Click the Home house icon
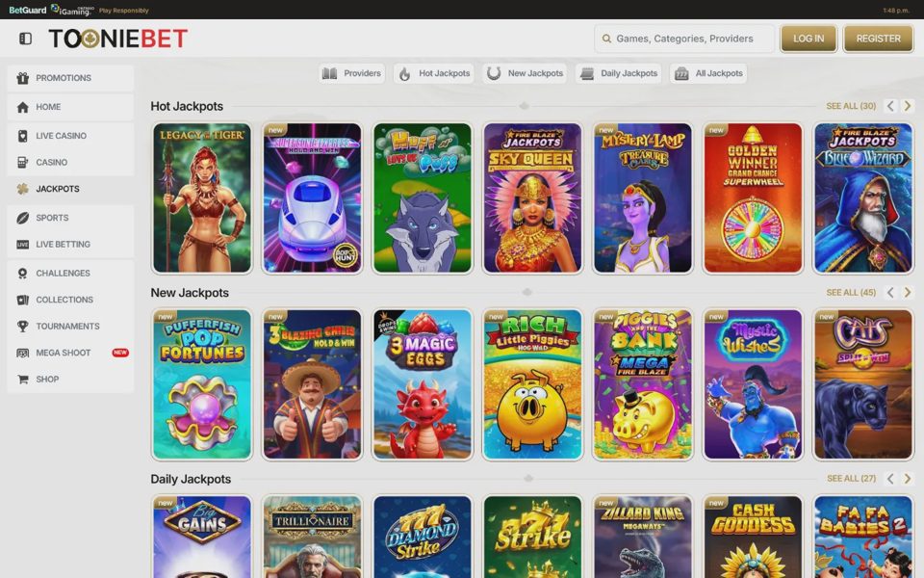This screenshot has width=924, height=578. point(22,107)
